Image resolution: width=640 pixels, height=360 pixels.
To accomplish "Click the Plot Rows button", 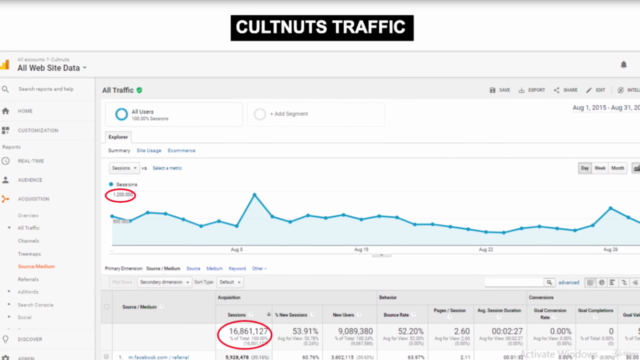I will (122, 282).
